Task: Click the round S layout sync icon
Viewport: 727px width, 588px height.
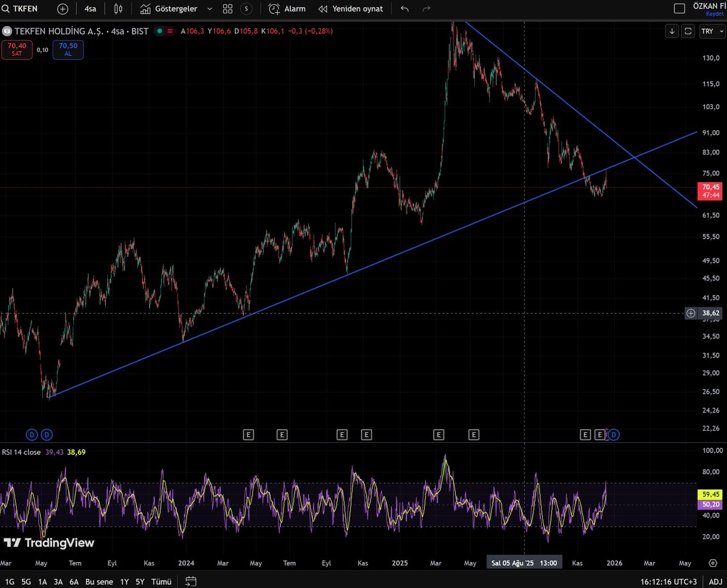Action: [x=246, y=9]
